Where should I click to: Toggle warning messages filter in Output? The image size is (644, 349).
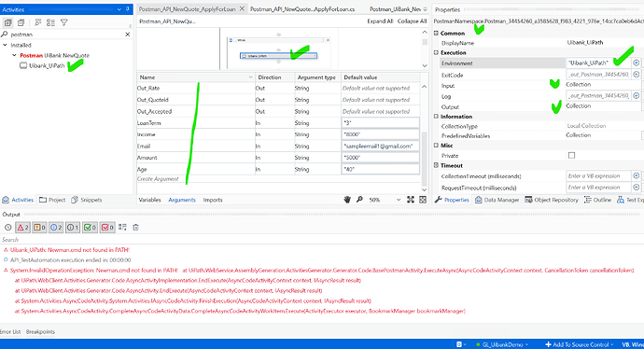[x=39, y=227]
